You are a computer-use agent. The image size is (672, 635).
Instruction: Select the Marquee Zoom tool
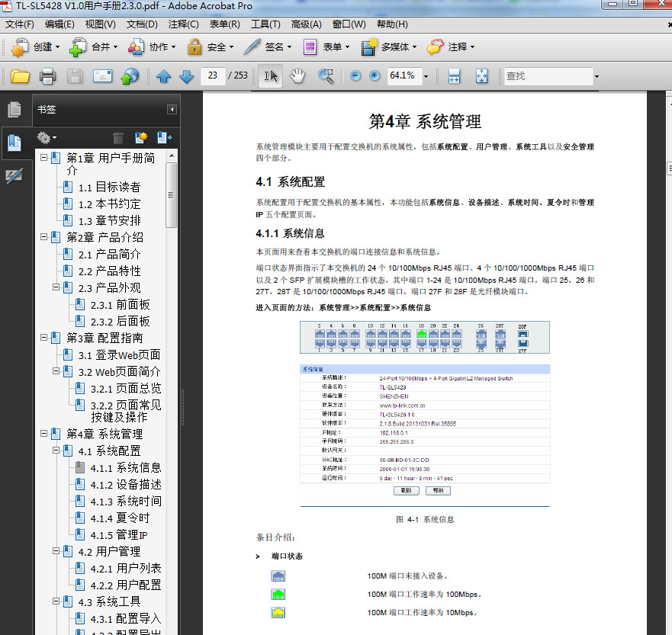326,76
